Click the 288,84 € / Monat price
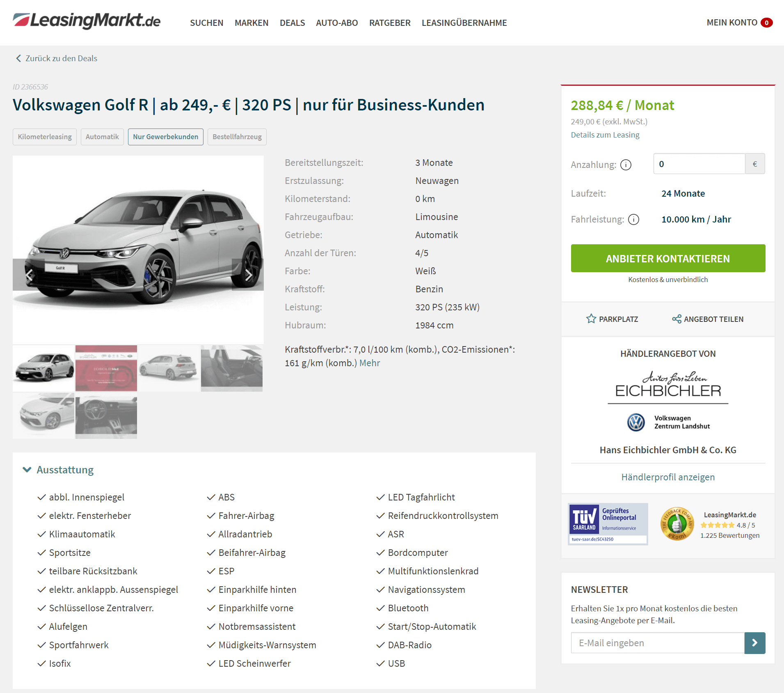The image size is (784, 693). pyautogui.click(x=622, y=106)
